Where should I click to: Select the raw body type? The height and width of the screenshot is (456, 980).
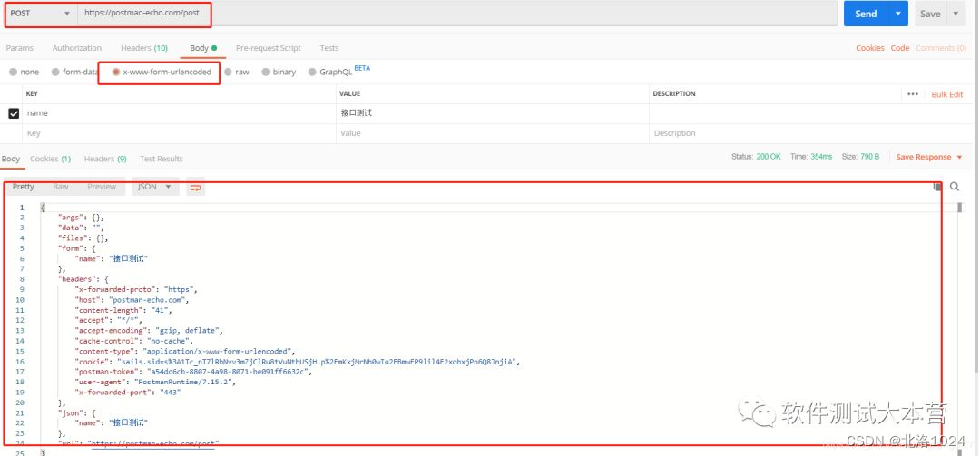[237, 72]
